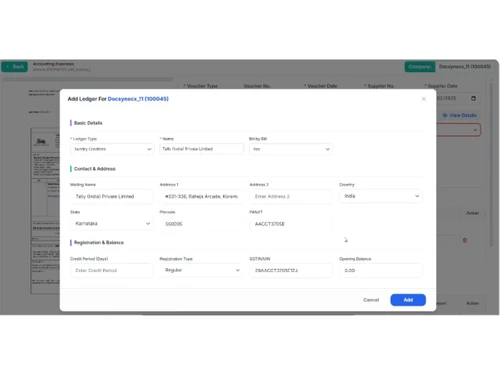Viewport: 500px width, 375px height.
Task: Click the Company label button
Action: 420,67
